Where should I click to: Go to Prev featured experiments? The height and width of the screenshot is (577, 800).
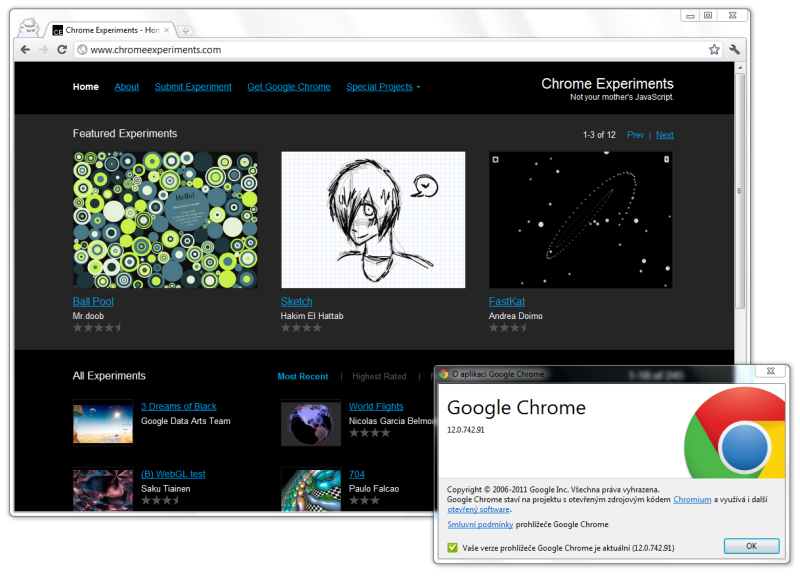click(x=635, y=135)
